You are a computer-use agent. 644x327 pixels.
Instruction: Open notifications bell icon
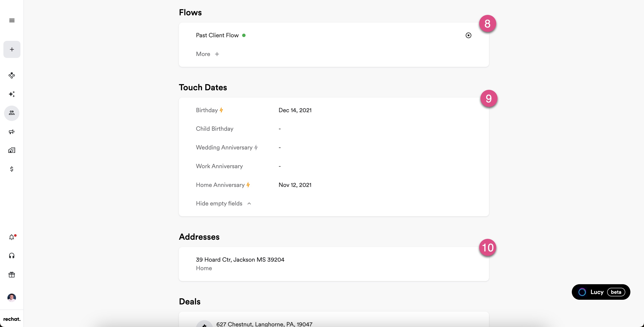click(12, 237)
